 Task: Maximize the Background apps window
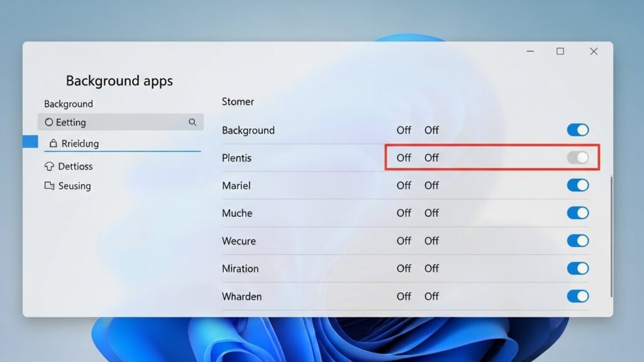pyautogui.click(x=560, y=52)
